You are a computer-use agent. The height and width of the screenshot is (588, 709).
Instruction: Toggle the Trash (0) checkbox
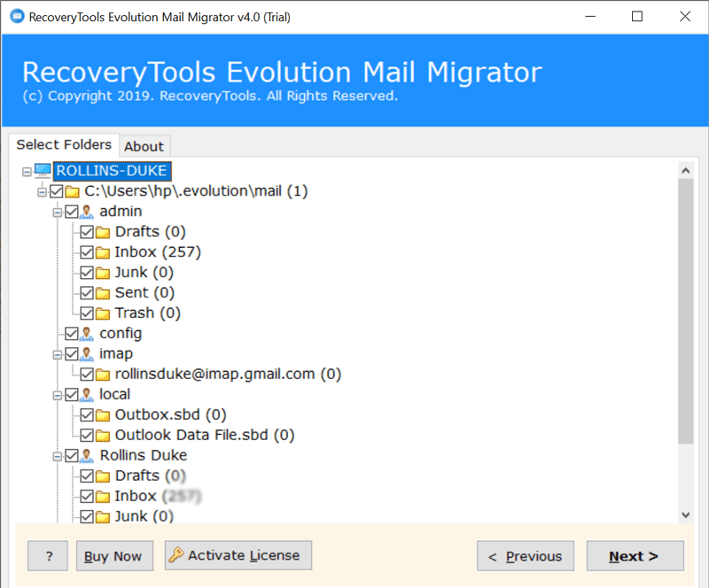87,313
